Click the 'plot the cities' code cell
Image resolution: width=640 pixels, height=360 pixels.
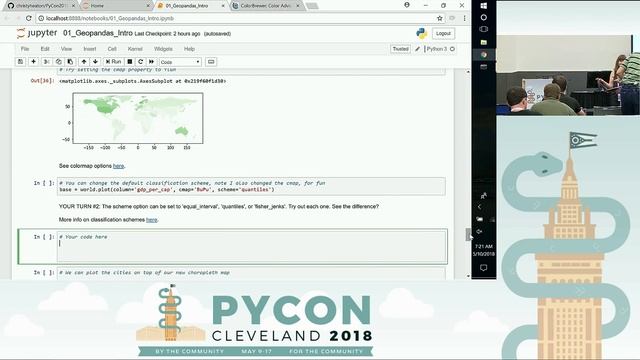[x=251, y=273]
